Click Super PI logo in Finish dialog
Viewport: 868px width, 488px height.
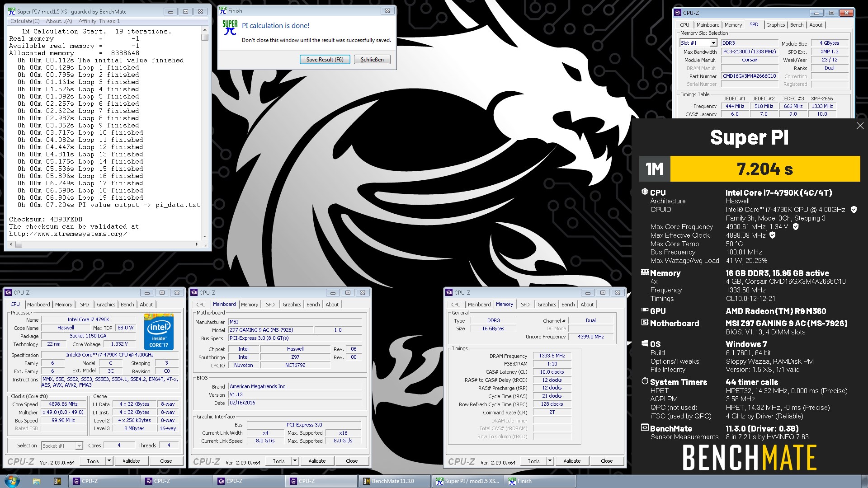230,28
